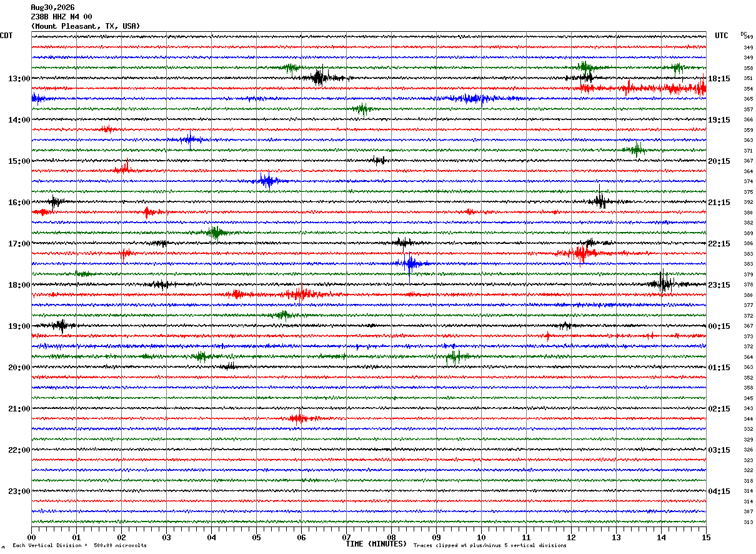Click the 00 minute tick label

[31, 537]
